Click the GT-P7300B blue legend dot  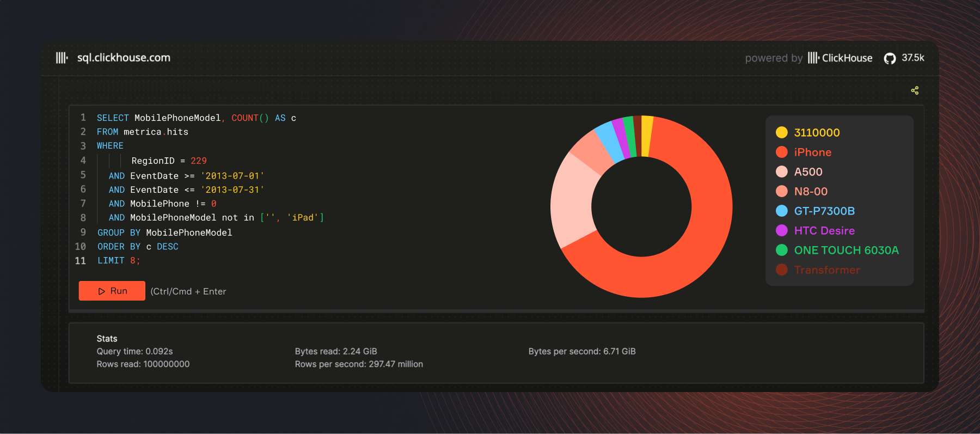781,211
